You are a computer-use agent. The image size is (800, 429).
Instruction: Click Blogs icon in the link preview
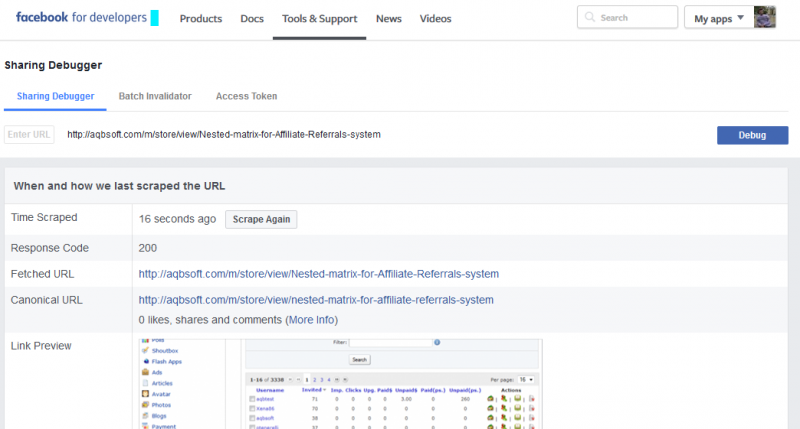pyautogui.click(x=145, y=416)
